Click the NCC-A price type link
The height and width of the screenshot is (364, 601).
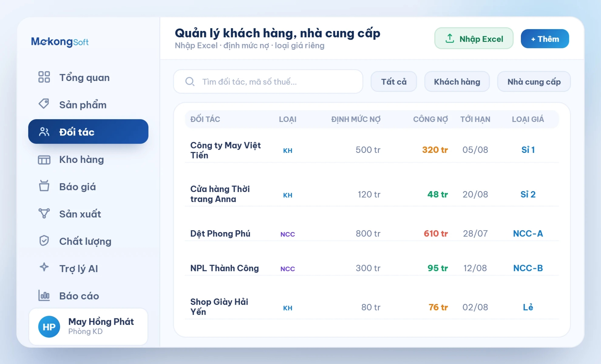528,234
